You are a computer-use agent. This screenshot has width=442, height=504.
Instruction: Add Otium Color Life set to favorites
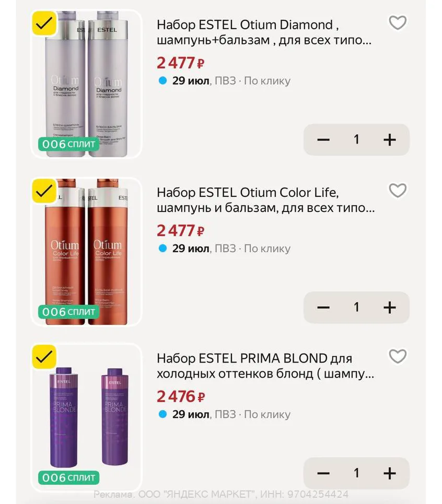398,190
